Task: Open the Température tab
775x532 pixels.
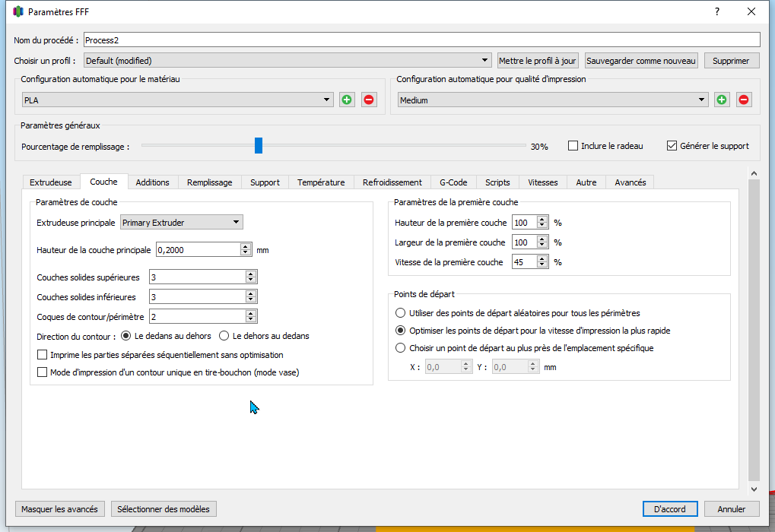Action: tap(321, 182)
